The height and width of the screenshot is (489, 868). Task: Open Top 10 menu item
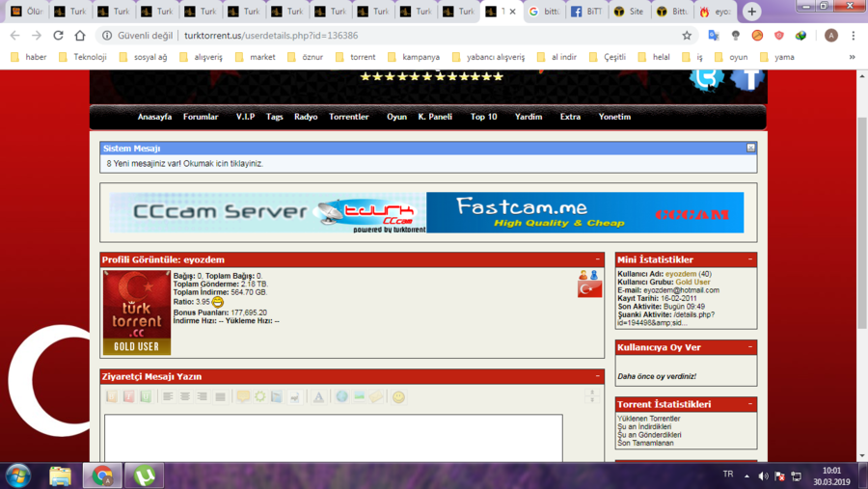pyautogui.click(x=484, y=117)
